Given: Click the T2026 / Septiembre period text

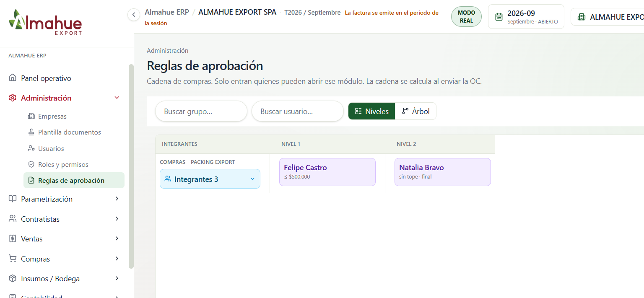Looking at the screenshot, I should click(x=312, y=13).
